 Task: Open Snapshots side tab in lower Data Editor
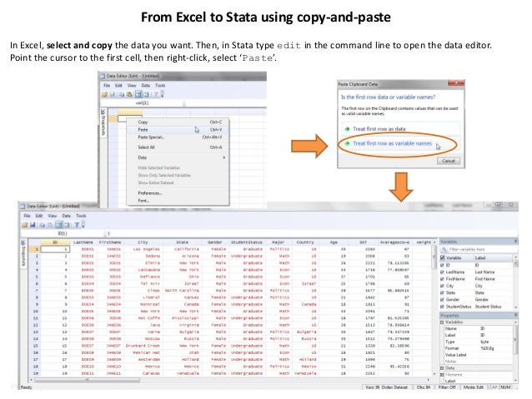23,253
